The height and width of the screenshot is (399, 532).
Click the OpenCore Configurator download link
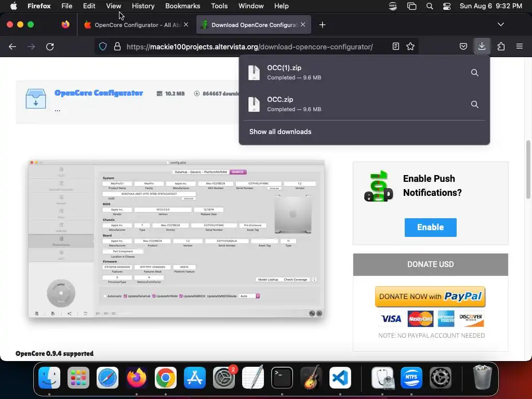(99, 93)
